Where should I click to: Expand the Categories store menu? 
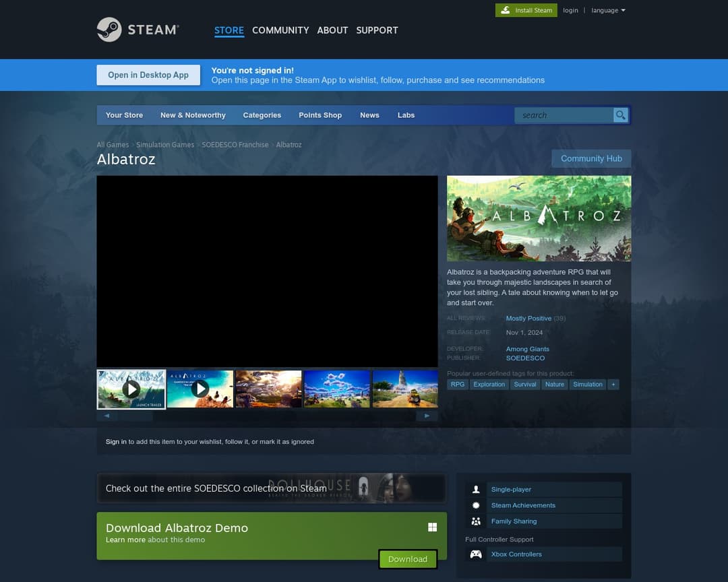pos(262,115)
